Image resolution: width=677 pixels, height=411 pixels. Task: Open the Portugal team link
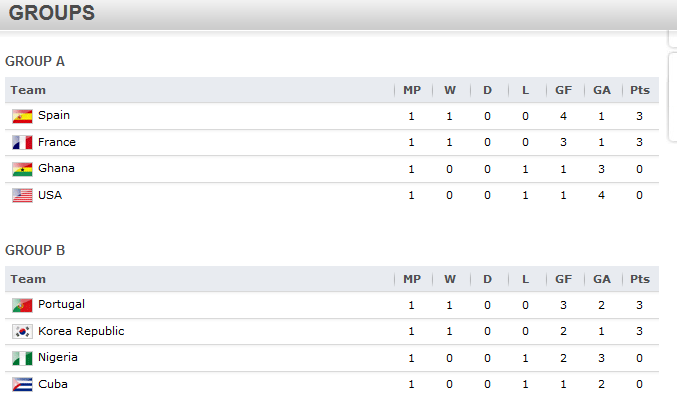point(61,304)
